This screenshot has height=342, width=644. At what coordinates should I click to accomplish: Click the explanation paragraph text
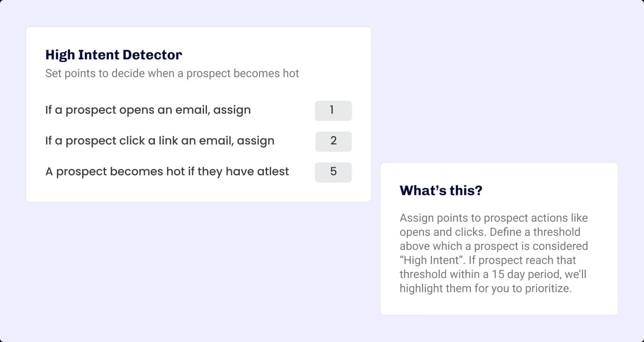[x=493, y=253]
